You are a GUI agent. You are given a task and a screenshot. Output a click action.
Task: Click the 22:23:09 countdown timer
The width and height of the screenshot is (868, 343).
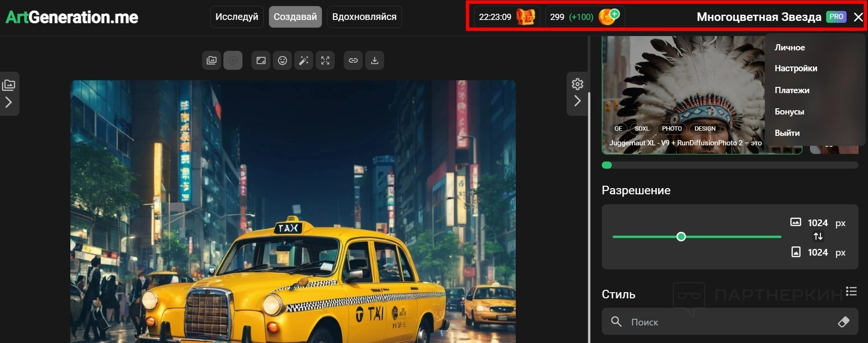[x=495, y=17]
